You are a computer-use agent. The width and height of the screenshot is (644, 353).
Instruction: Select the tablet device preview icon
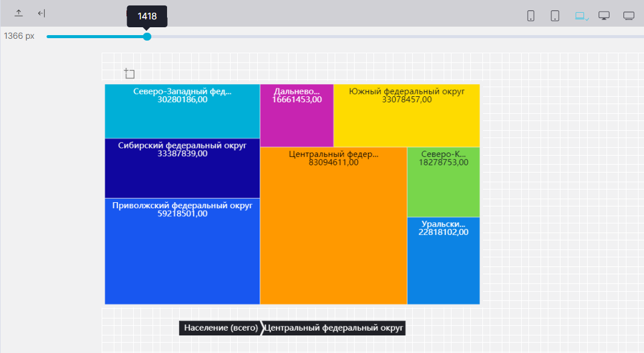[555, 16]
